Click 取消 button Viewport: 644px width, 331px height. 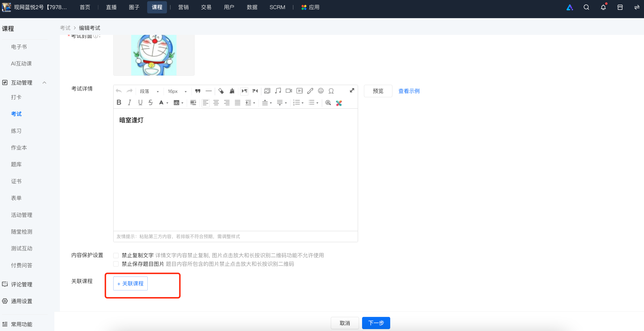click(x=345, y=323)
